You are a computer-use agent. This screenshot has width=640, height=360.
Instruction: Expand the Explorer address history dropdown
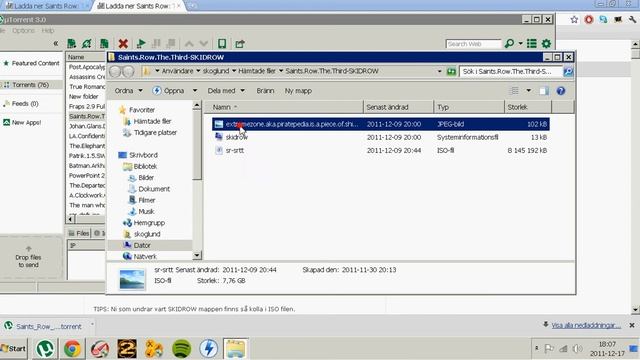point(440,71)
